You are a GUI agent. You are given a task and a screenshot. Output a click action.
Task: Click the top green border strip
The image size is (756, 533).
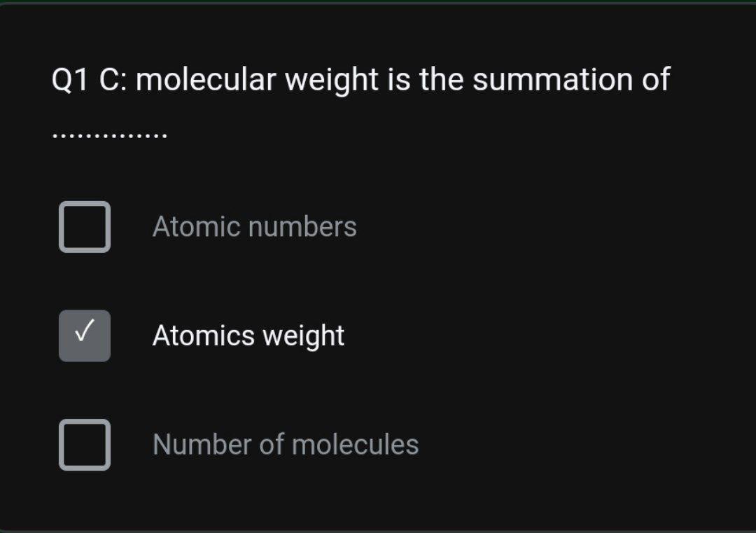pyautogui.click(x=378, y=4)
